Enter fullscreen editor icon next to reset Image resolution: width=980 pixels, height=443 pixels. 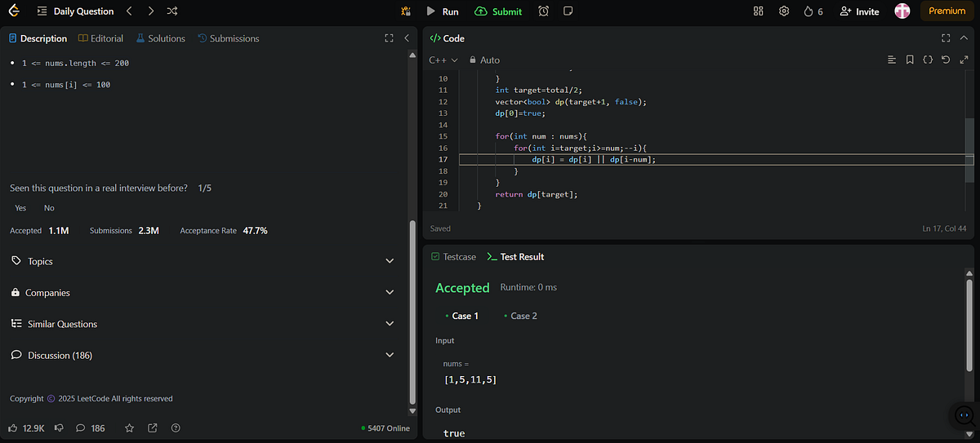point(964,60)
